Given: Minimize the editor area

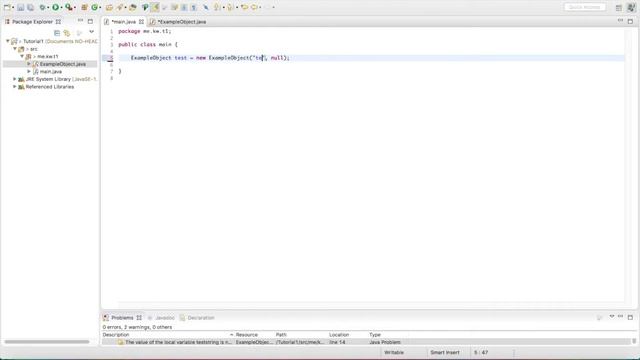Looking at the screenshot, I should pos(620,21).
